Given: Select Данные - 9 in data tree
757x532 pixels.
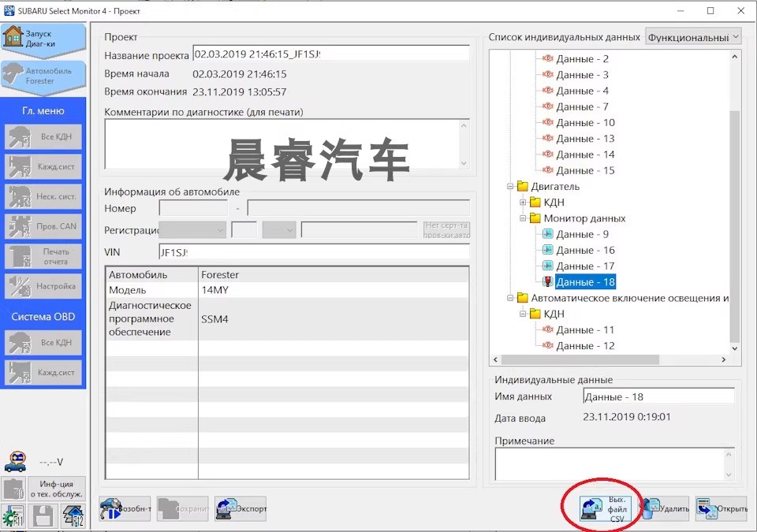Looking at the screenshot, I should point(582,234).
